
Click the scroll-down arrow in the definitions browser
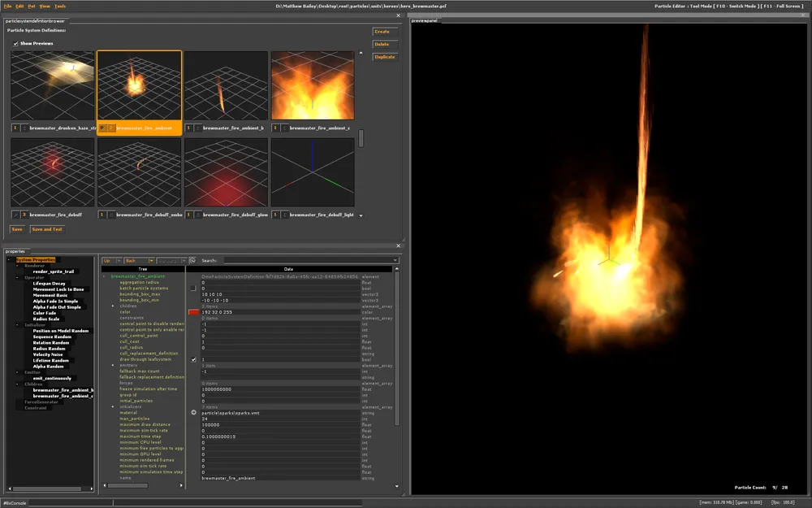click(x=361, y=215)
